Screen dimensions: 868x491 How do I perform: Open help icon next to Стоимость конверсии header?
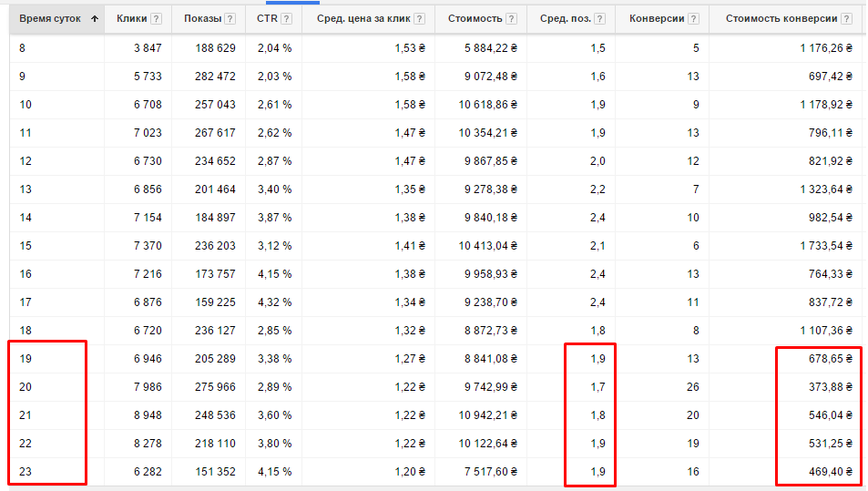pos(846,19)
